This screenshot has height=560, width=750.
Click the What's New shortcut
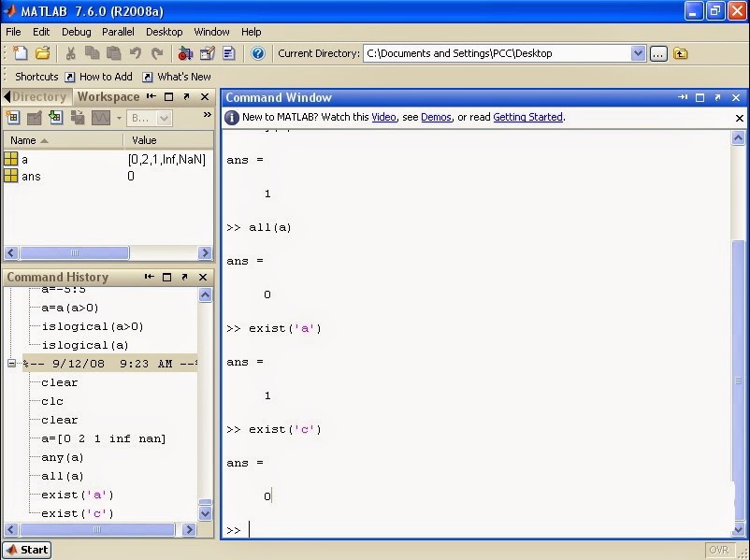(x=177, y=77)
